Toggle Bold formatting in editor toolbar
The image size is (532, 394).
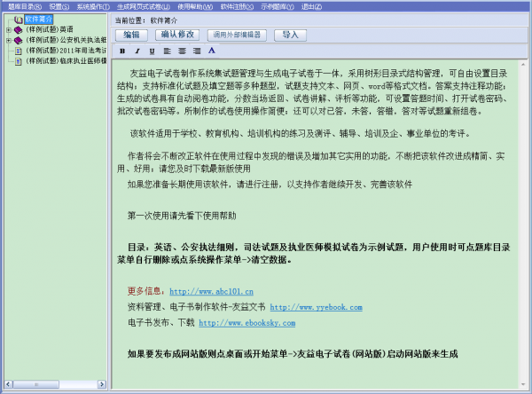122,51
